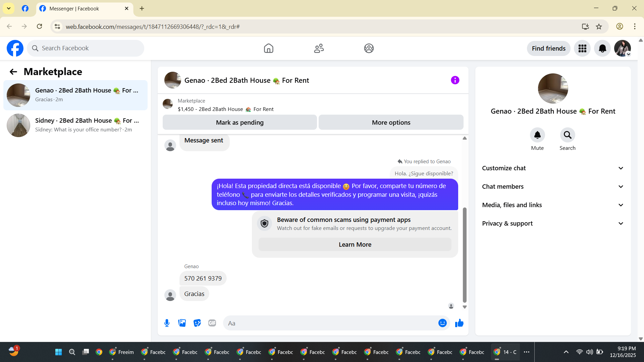The image size is (644, 362).
Task: Click the Mark as pending button
Action: [x=240, y=122]
